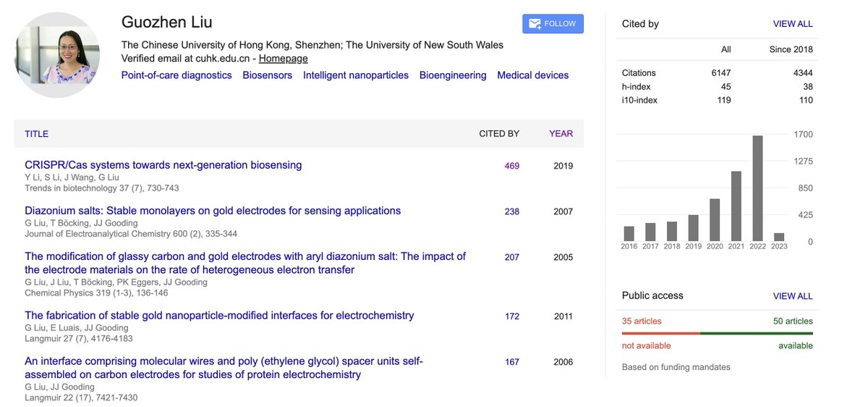Open the Intelligent nanoparticles topic
The width and height of the screenshot is (868, 407).
tap(356, 75)
